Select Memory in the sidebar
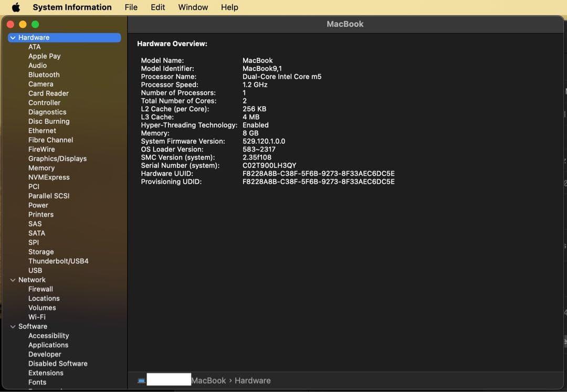The height and width of the screenshot is (392, 567). pos(41,168)
